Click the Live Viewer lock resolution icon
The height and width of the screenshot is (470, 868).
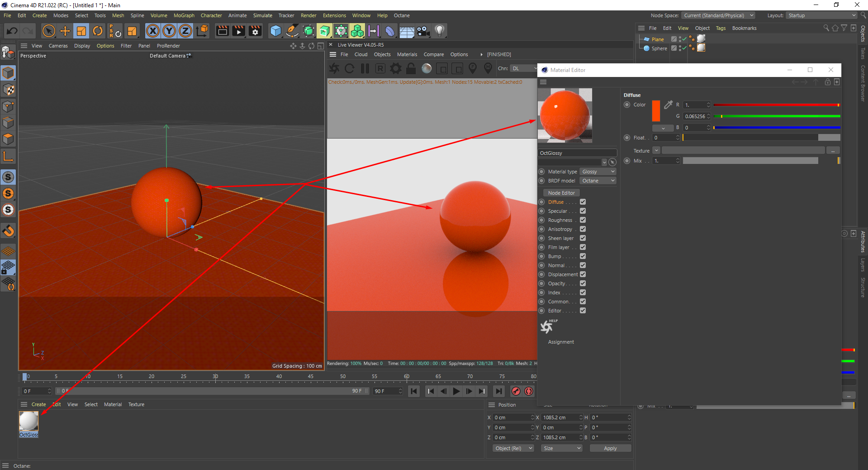click(x=411, y=68)
